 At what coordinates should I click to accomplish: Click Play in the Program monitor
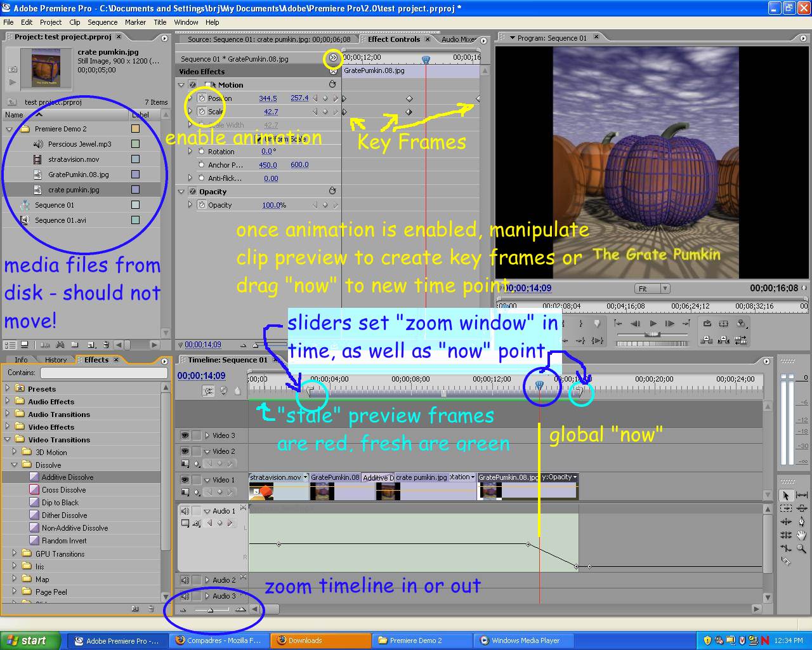coord(653,324)
